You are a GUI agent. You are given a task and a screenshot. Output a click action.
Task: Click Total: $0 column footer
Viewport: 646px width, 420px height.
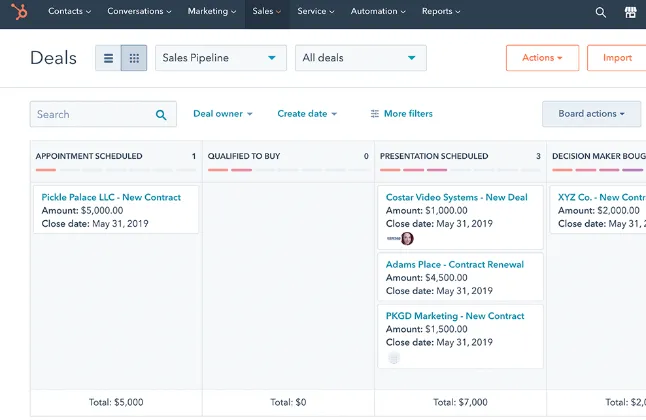[x=288, y=402]
